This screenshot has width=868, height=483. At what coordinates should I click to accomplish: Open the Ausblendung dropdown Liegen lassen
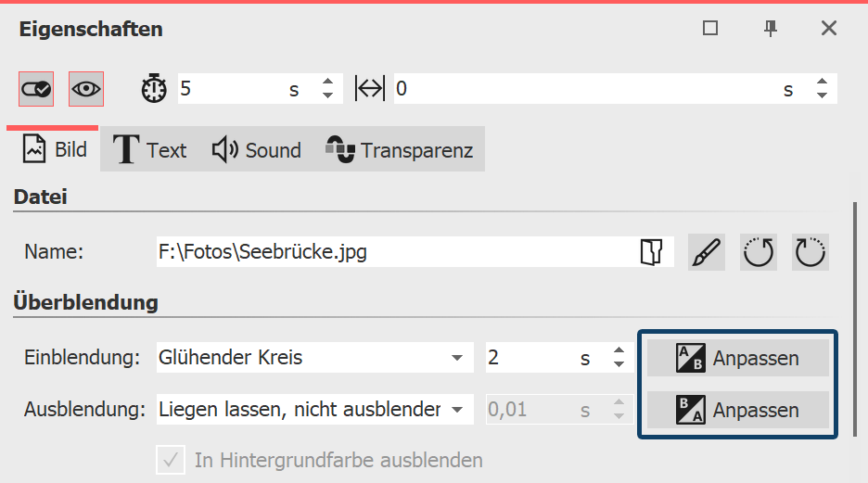[x=315, y=410]
